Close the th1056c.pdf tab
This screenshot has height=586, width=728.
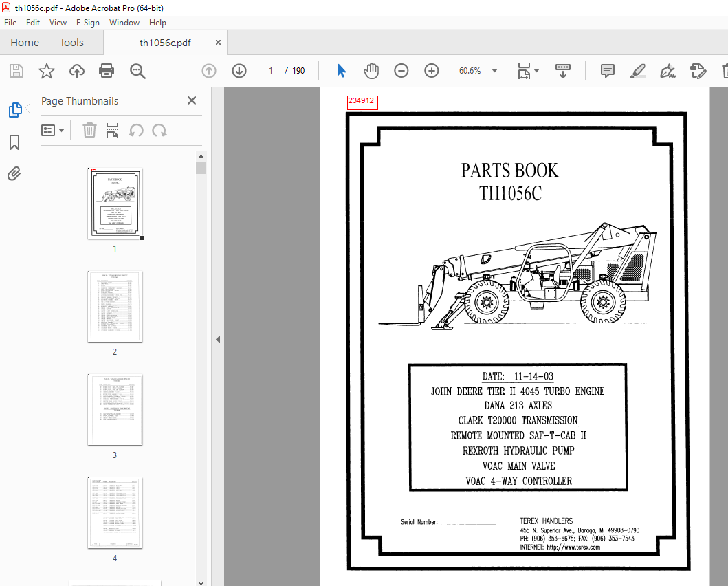(x=218, y=42)
